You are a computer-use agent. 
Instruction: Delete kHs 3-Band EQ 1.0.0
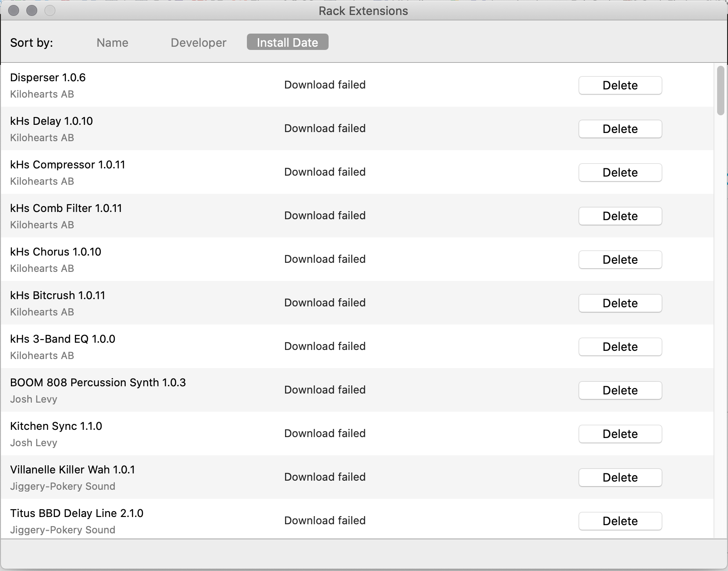pyautogui.click(x=620, y=347)
